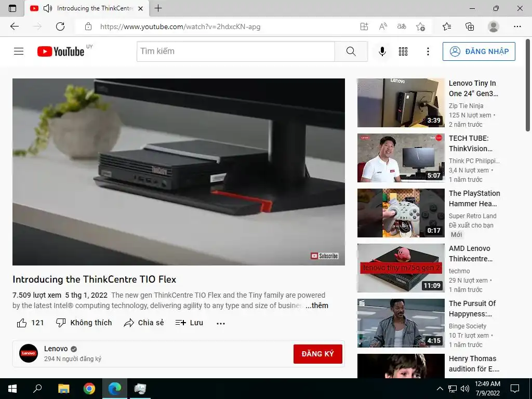
Task: Like the video with thumbs up
Action: point(30,323)
